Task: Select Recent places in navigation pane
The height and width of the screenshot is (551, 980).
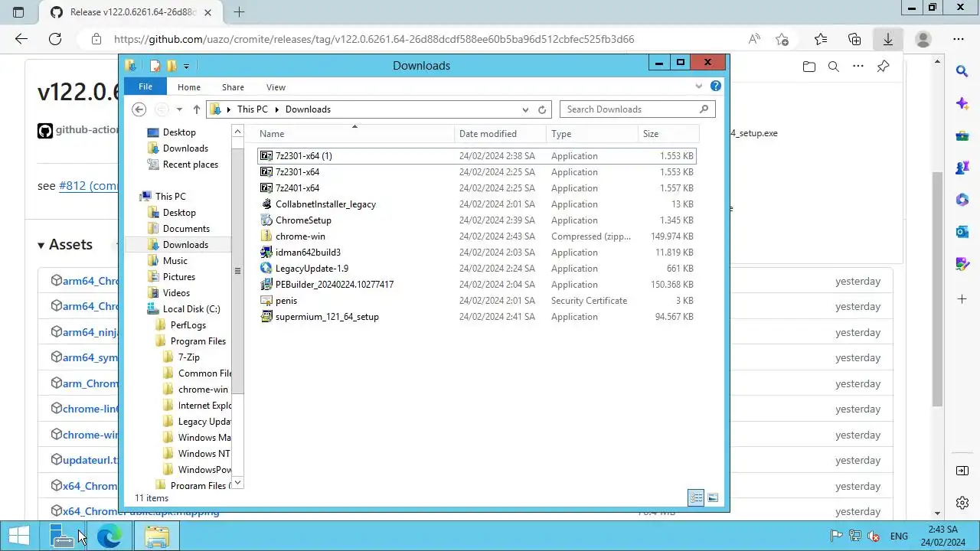Action: pyautogui.click(x=190, y=165)
